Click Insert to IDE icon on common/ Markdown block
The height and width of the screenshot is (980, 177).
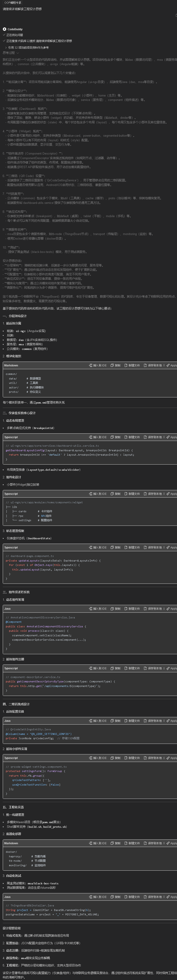pos(91,365)
